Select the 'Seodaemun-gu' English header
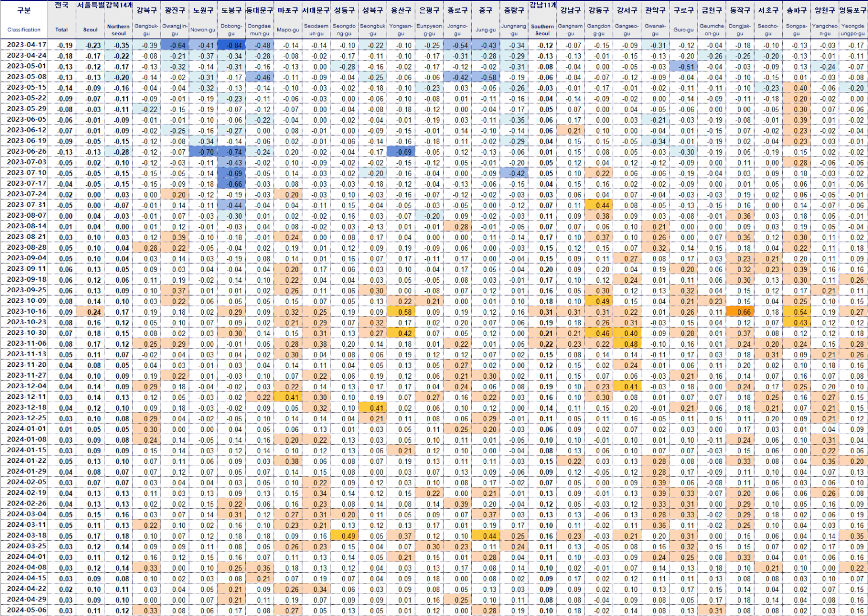 [x=316, y=30]
